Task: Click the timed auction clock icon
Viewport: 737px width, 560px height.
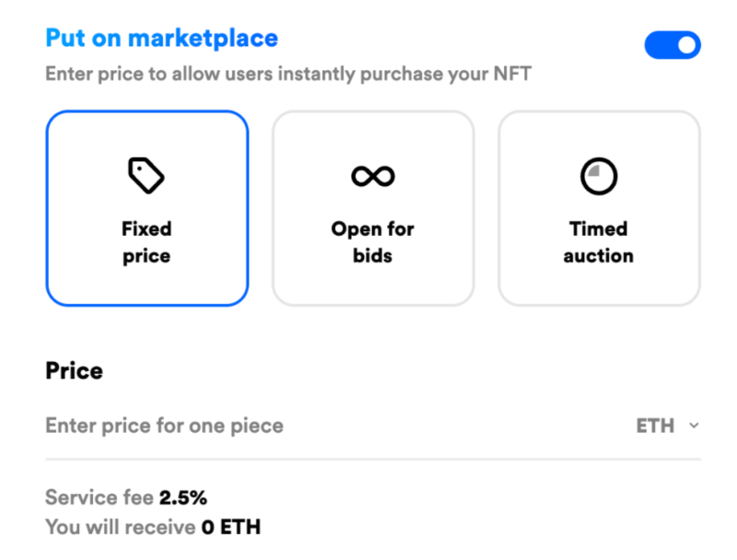Action: pyautogui.click(x=599, y=175)
